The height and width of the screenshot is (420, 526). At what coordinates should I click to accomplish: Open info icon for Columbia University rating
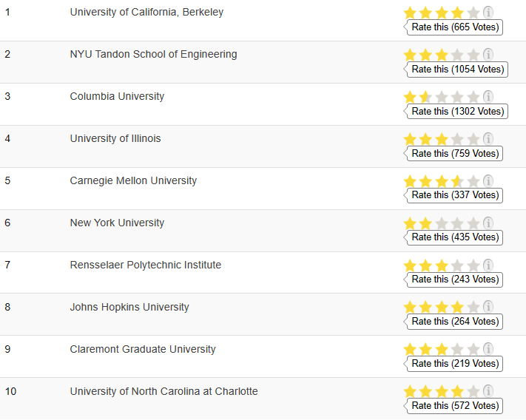coord(488,97)
